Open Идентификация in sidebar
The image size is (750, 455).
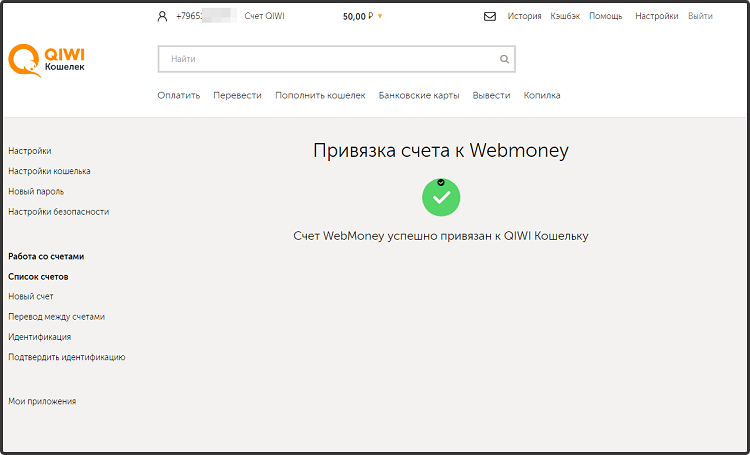coord(40,337)
